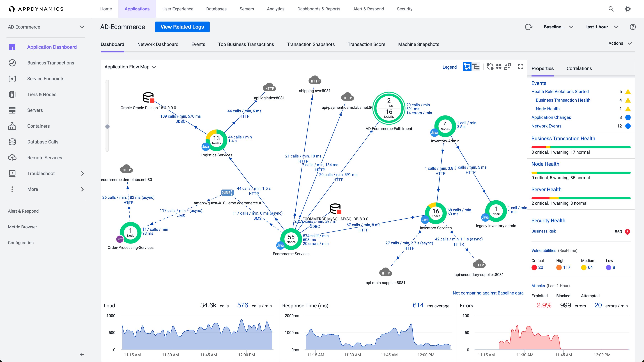Open the Actions dropdown
This screenshot has width=644, height=362.
620,43
